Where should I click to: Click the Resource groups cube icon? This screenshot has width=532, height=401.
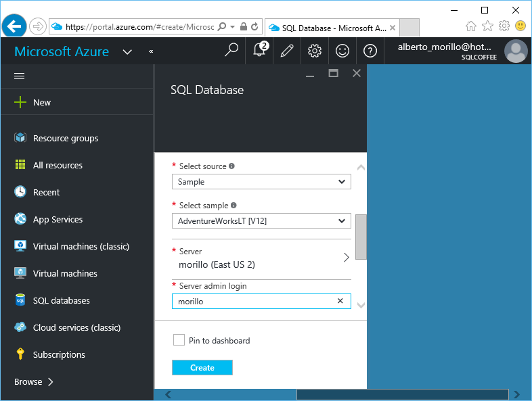click(x=20, y=138)
